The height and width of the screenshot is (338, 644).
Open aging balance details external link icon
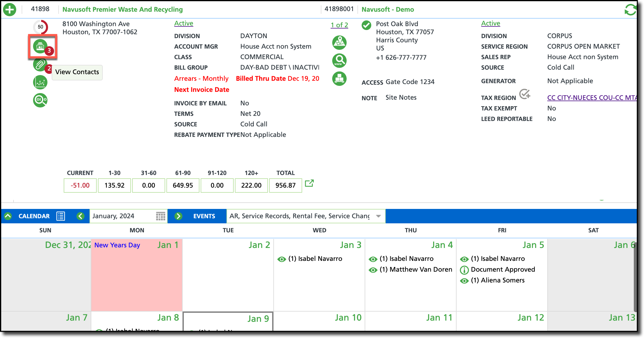click(x=309, y=183)
